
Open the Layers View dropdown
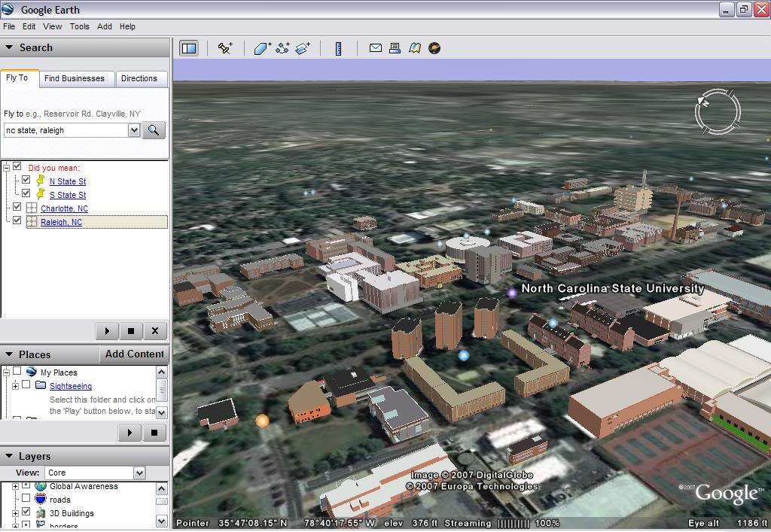click(x=139, y=473)
